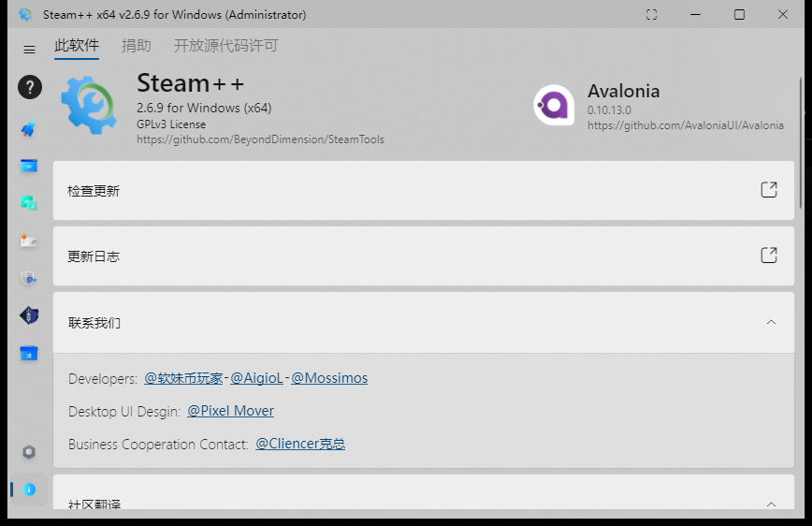812x526 pixels.
Task: Open developer link @Mossimos
Action: (329, 378)
